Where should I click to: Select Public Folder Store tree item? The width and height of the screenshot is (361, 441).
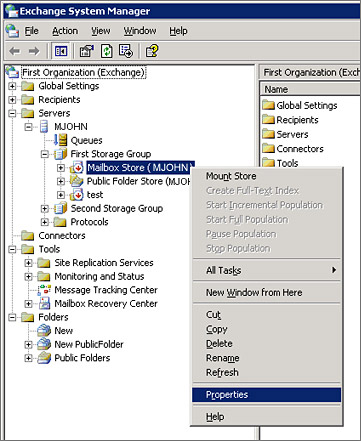[x=138, y=181]
